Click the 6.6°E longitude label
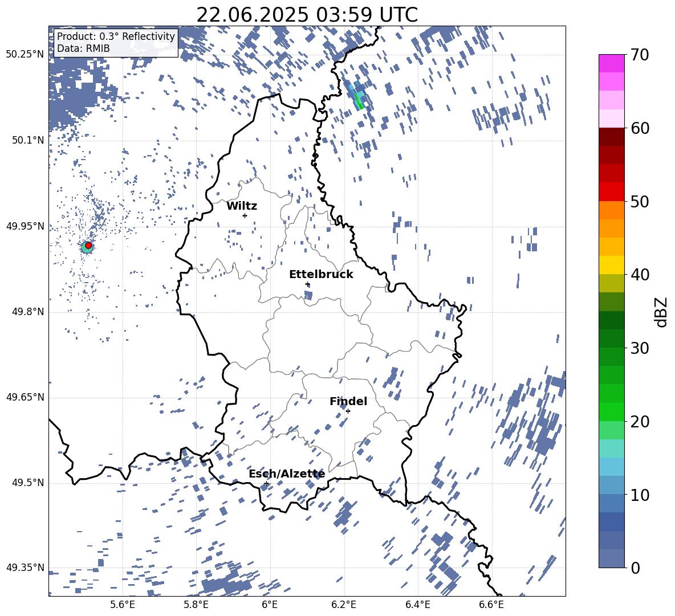The width and height of the screenshot is (675, 616). 491,605
